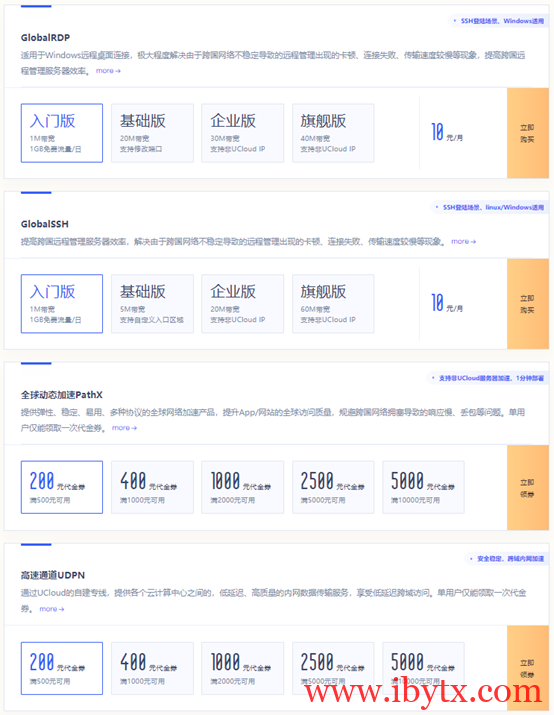Choose UDPN 200元代金券 coupon

point(62,668)
